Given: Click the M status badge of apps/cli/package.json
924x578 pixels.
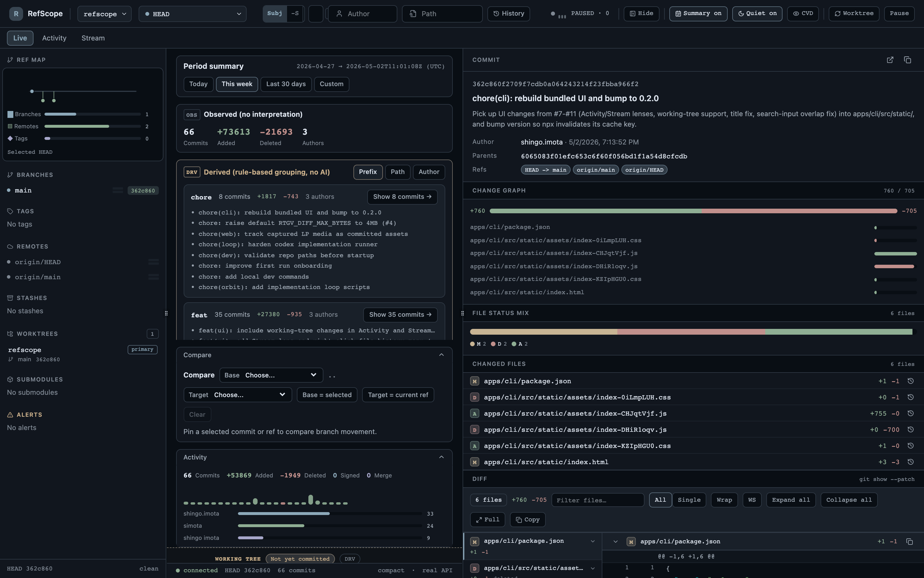Looking at the screenshot, I should [x=475, y=381].
